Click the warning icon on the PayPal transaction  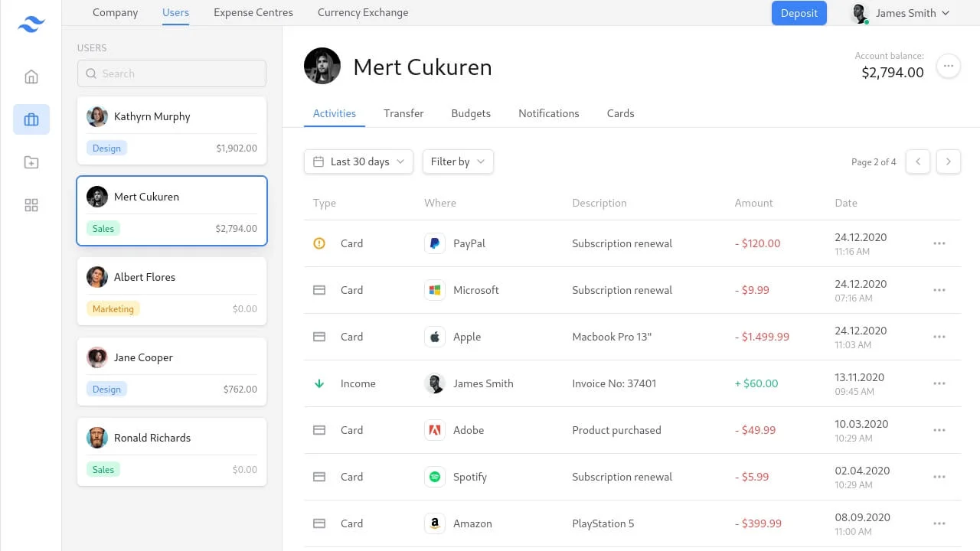click(319, 243)
